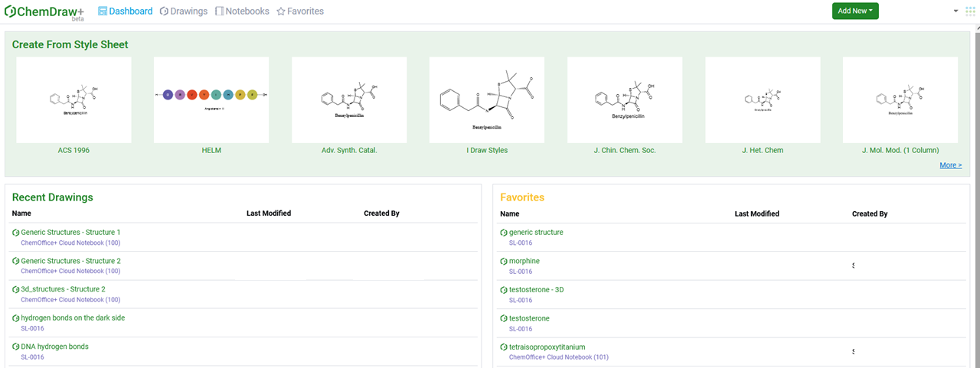
Task: Open testosterone - 3D favorite
Action: [x=537, y=290]
